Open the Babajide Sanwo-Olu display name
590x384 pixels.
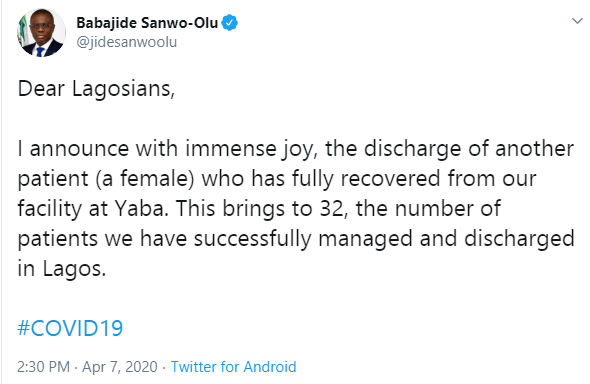click(x=147, y=23)
